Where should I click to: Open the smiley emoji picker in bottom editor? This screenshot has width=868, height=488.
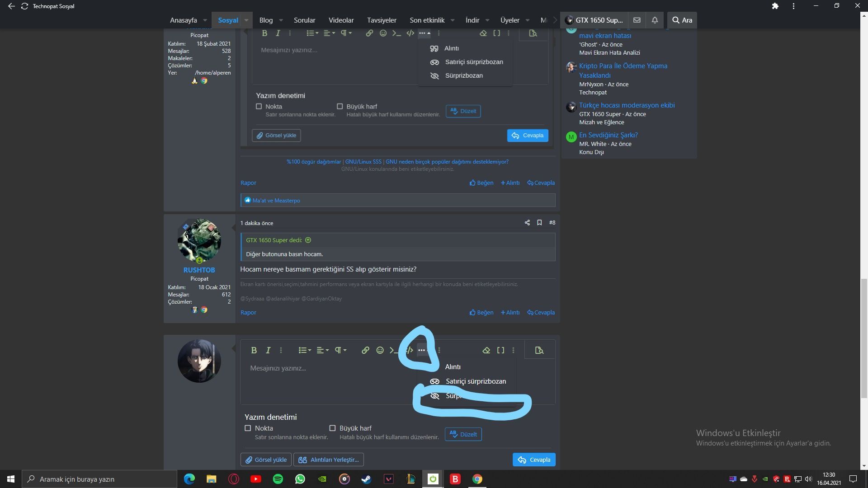(x=380, y=350)
